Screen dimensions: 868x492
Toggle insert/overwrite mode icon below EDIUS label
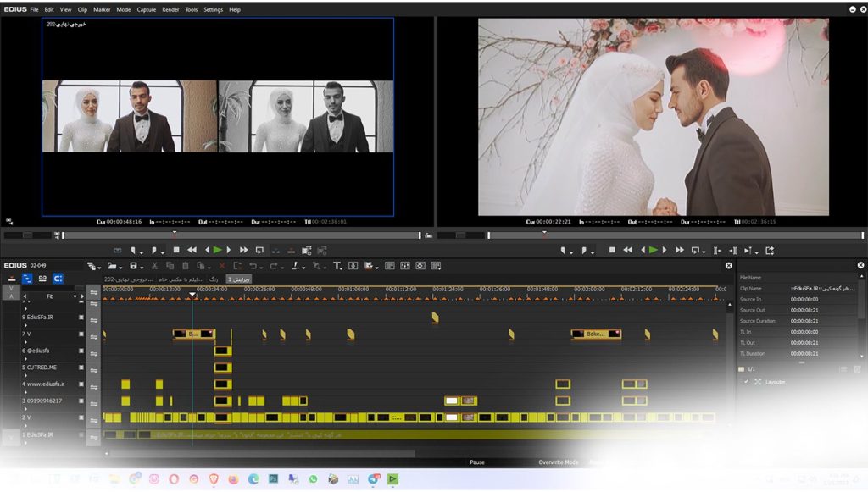pyautogui.click(x=12, y=279)
